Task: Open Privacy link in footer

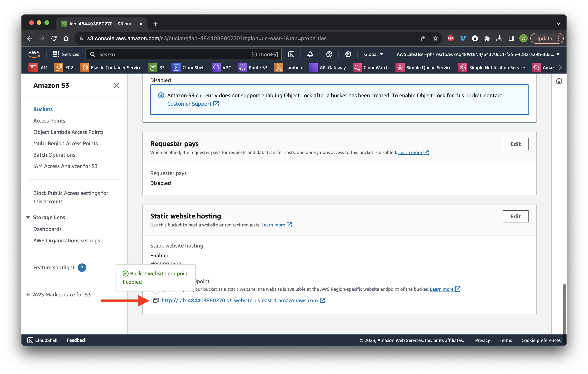Action: click(482, 340)
